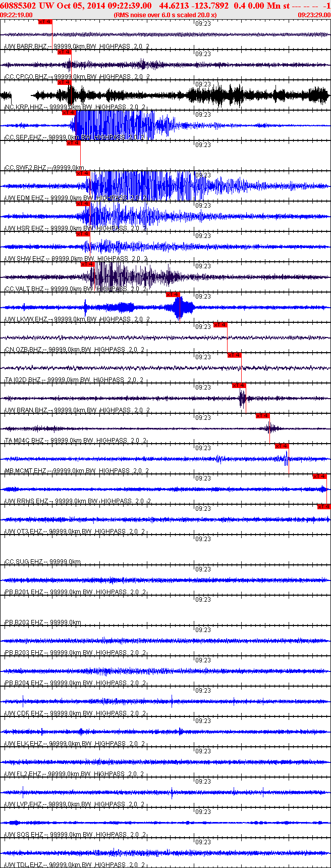Screen dimensions: 331x868
Task: Select the PB.B204.EHZ station label
Action: pyautogui.click(x=75, y=683)
